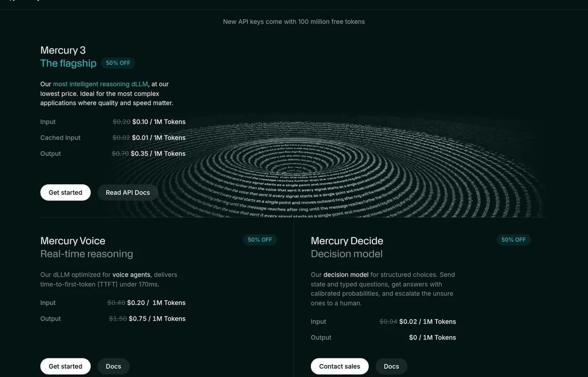Click Mercury Voice Output price $0.75
This screenshot has width=588, height=377.
coord(157,318)
